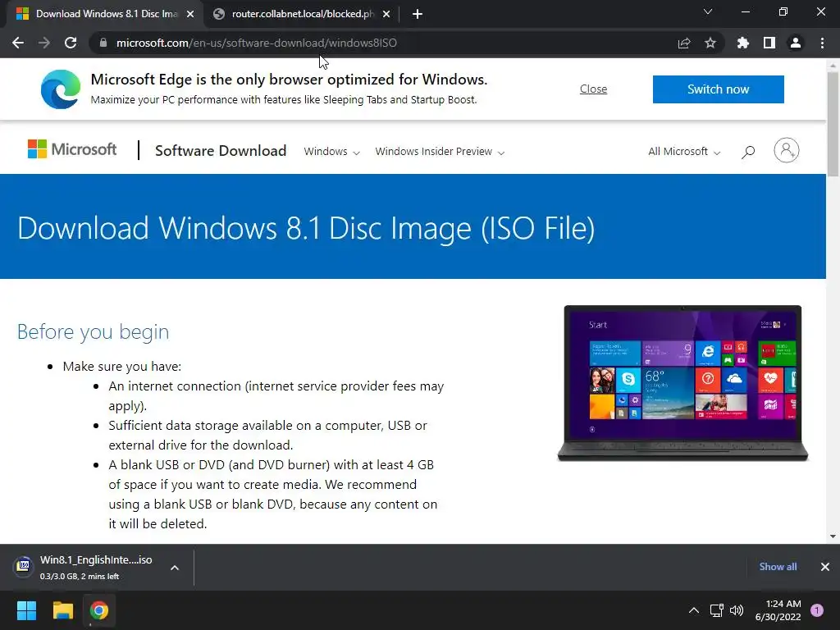Open a new tab with the plus button
Screen dimensions: 840x630
[x=418, y=14]
